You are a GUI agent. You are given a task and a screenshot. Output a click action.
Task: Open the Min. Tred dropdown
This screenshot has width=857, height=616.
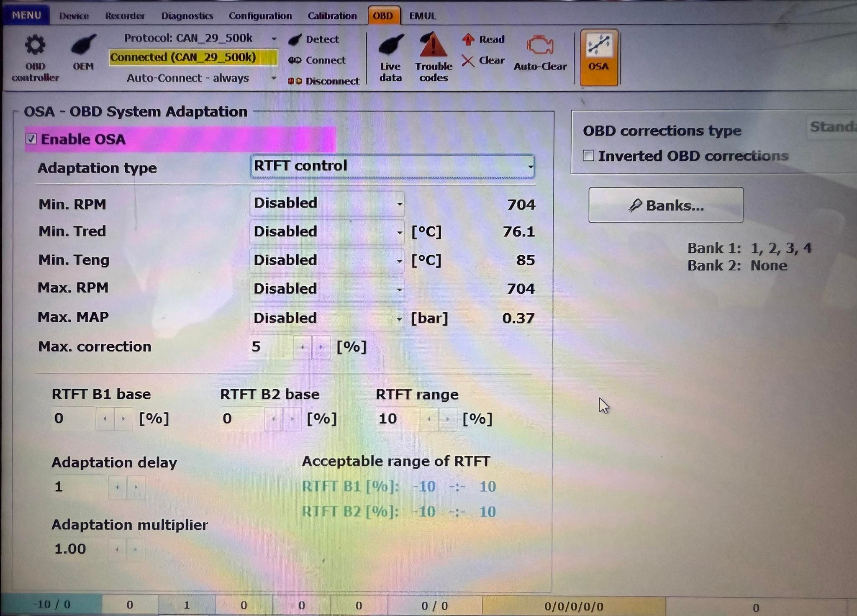tap(327, 232)
